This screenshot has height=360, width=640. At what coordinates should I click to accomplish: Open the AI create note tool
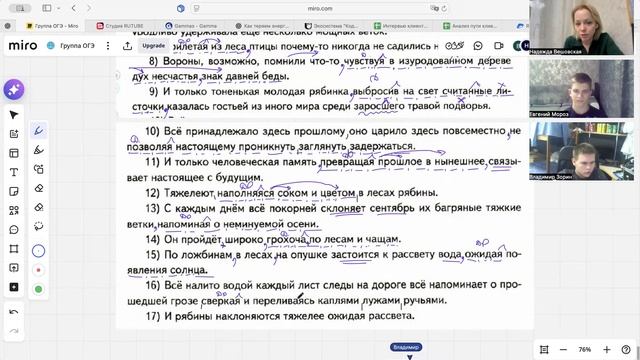pyautogui.click(x=14, y=134)
